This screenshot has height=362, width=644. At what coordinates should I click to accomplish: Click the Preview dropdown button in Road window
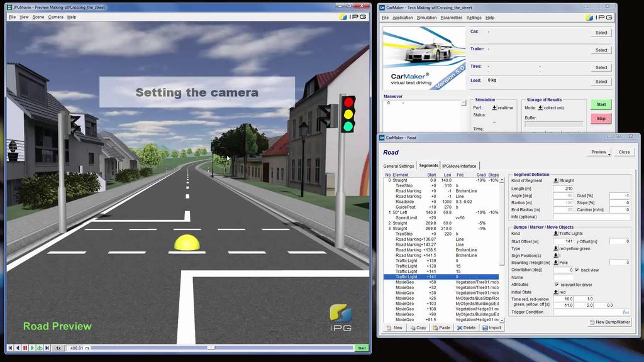coord(600,152)
